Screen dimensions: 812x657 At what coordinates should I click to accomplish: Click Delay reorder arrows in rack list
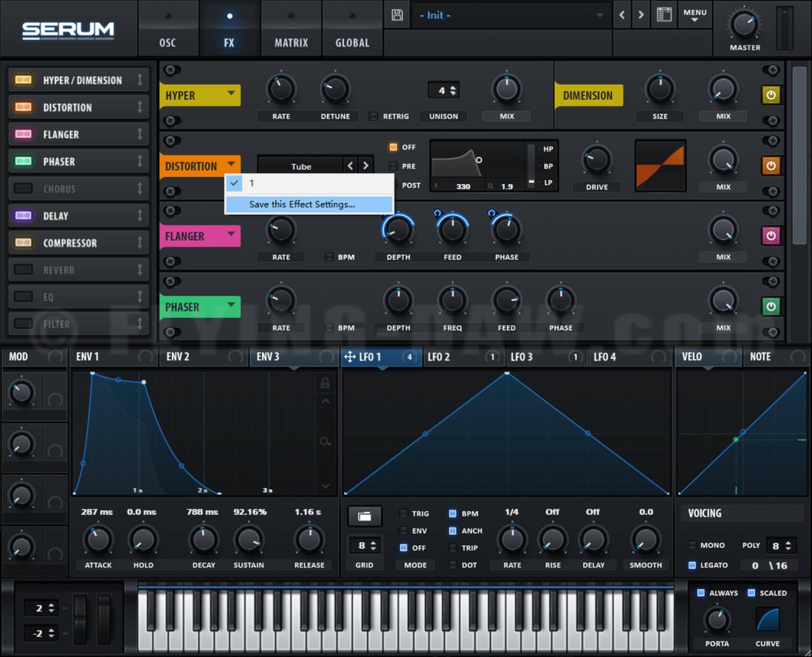140,216
